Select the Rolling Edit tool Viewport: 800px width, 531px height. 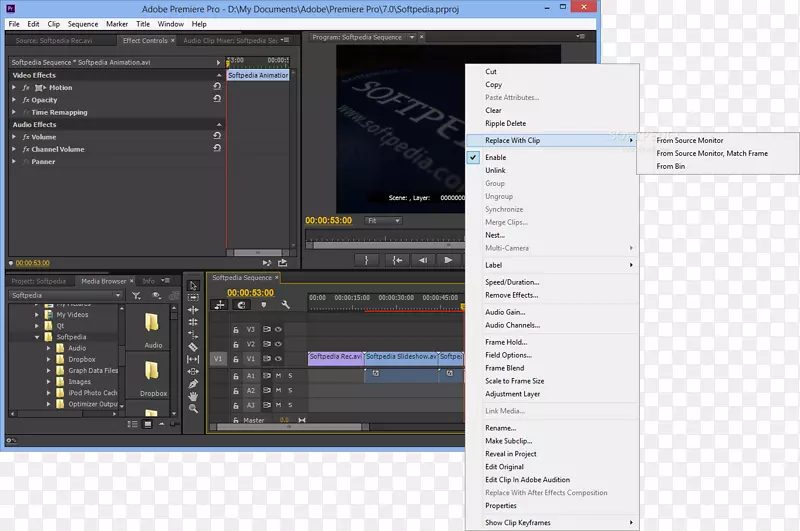(193, 322)
